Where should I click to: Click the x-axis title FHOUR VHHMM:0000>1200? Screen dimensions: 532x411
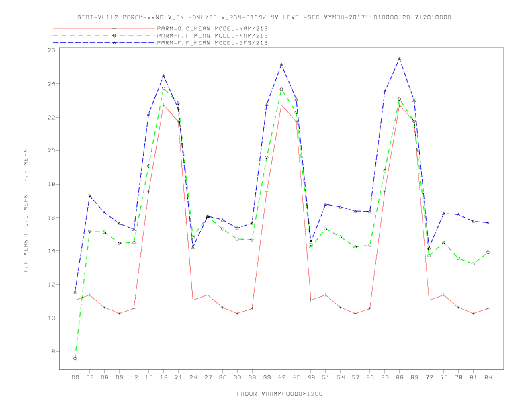pos(279,394)
